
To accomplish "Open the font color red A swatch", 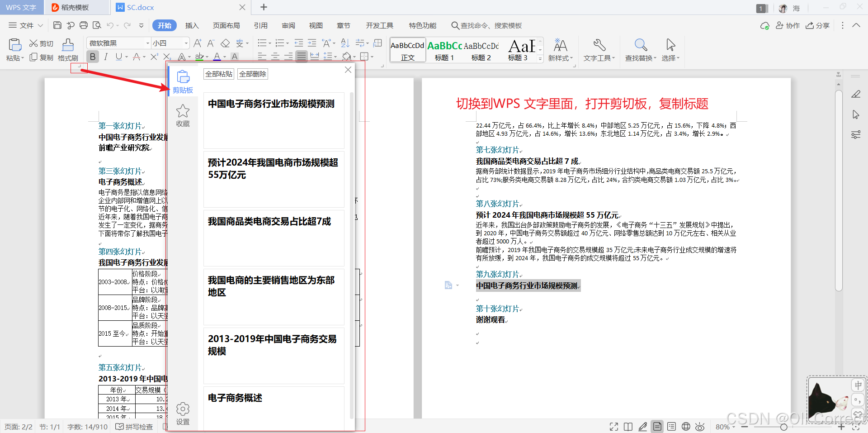I will coord(217,57).
